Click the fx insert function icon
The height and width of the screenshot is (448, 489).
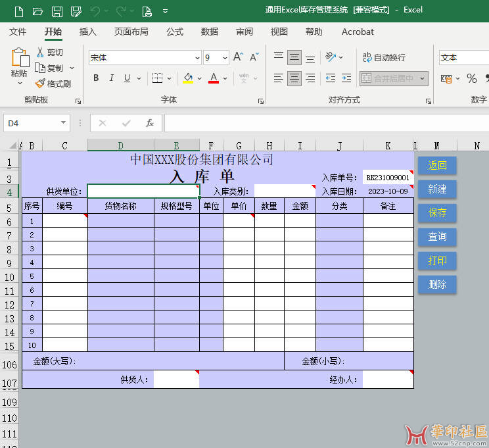coord(150,123)
